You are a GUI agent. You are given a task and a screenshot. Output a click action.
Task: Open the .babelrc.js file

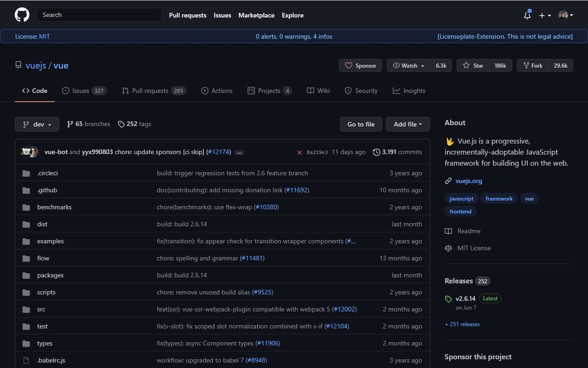(x=51, y=360)
